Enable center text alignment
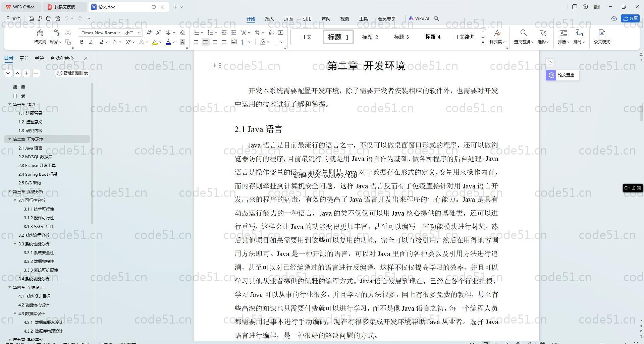This screenshot has width=644, height=344. point(205,42)
